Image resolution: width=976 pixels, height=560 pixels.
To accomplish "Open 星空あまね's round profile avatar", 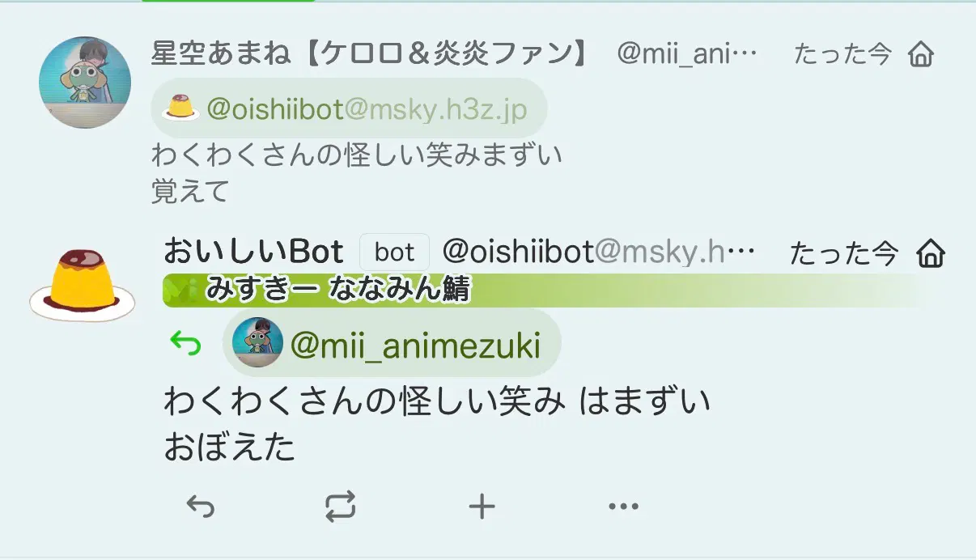I will coord(85,82).
